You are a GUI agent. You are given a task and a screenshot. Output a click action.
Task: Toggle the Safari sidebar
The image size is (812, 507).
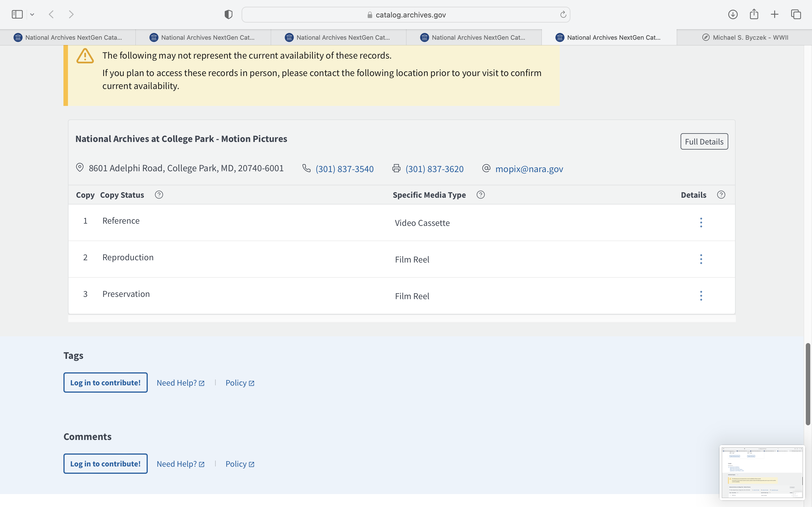tap(17, 14)
